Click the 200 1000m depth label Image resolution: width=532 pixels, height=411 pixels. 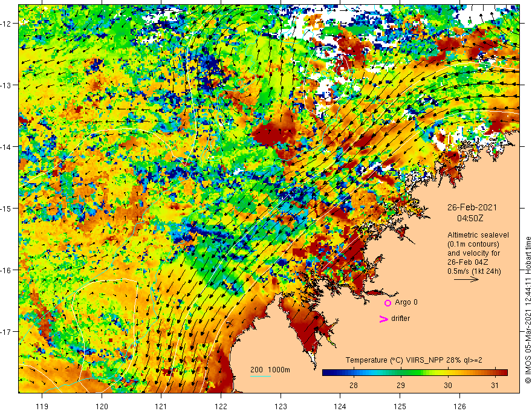(x=270, y=370)
